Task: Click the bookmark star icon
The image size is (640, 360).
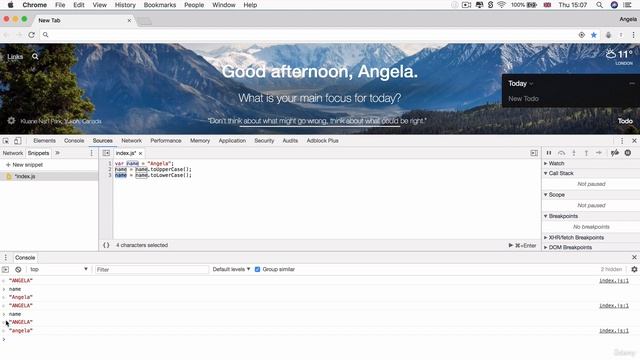Action: 594,35
